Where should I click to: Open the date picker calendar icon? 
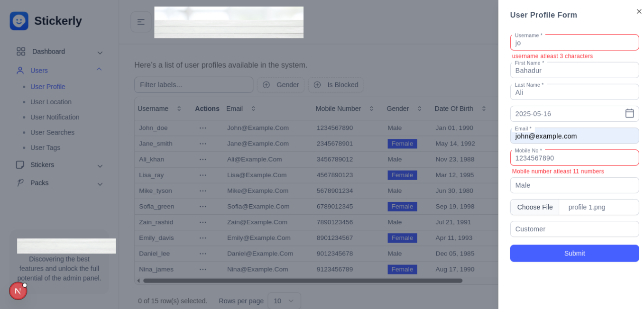629,113
